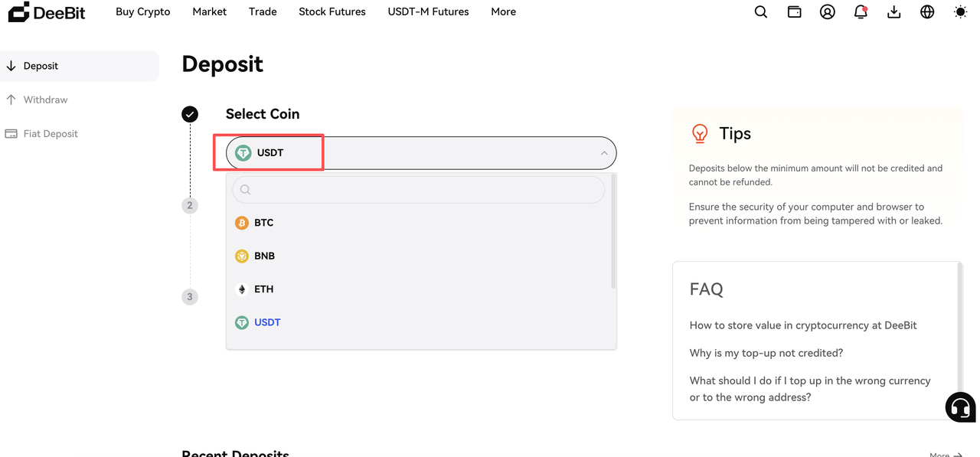Click the Tips lightbulb icon
This screenshot has height=457, width=980.
coord(700,134)
